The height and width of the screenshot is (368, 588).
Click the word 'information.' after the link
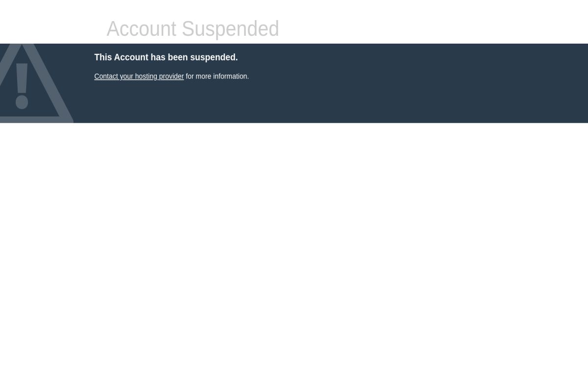pos(231,77)
